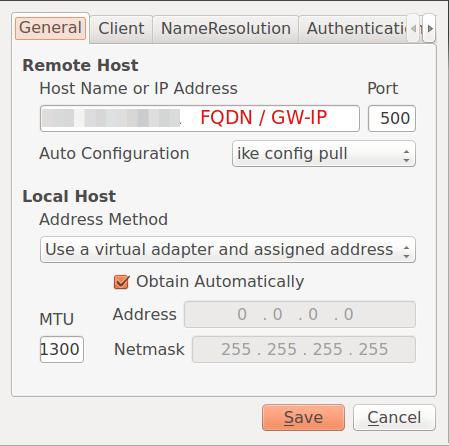Click the Auto Configuration combo box arrows
This screenshot has height=446, width=449.
pos(406,155)
